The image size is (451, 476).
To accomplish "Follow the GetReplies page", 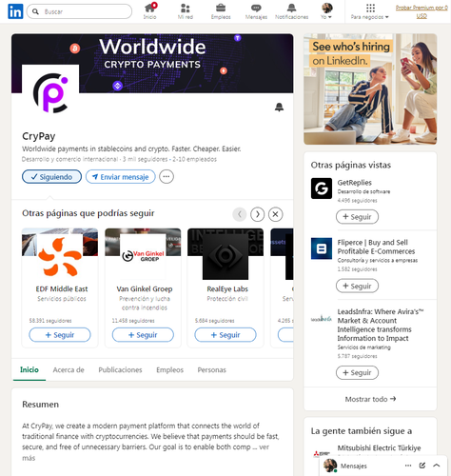I will point(357,217).
